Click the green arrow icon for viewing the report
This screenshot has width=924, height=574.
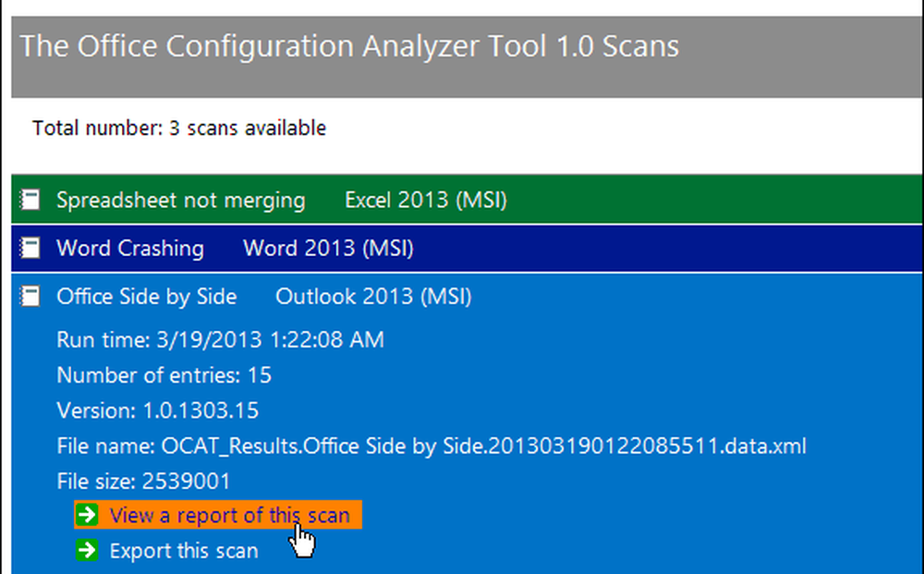[x=88, y=515]
